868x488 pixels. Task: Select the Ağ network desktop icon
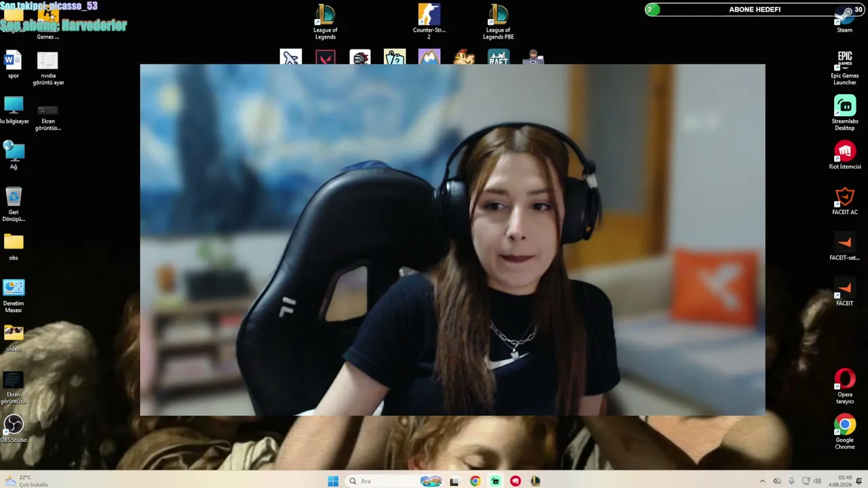point(14,155)
